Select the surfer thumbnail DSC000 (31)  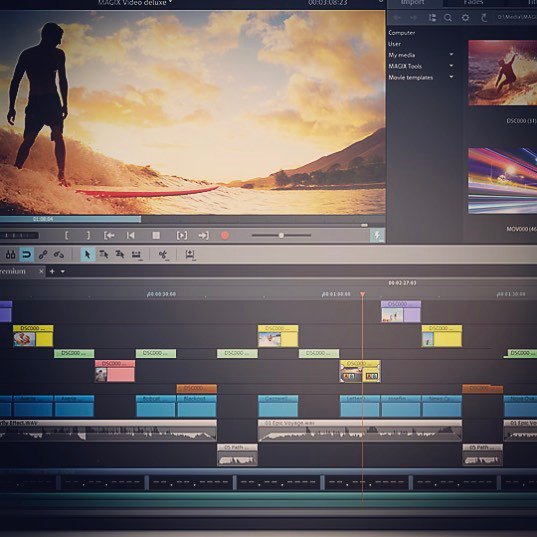pyautogui.click(x=502, y=73)
